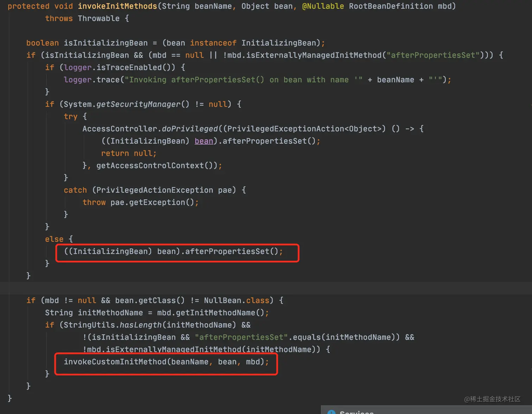Select getAccessControlContext method call
532x414 pixels.
(150, 166)
